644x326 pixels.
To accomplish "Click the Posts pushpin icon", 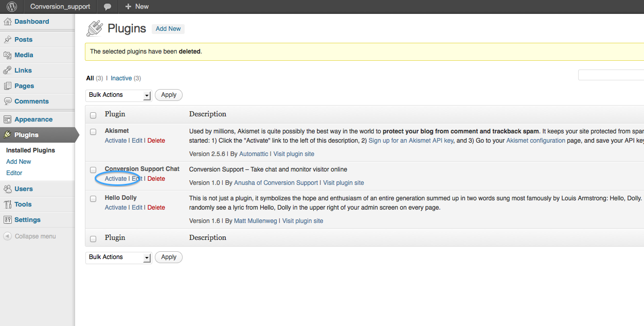I will point(8,40).
